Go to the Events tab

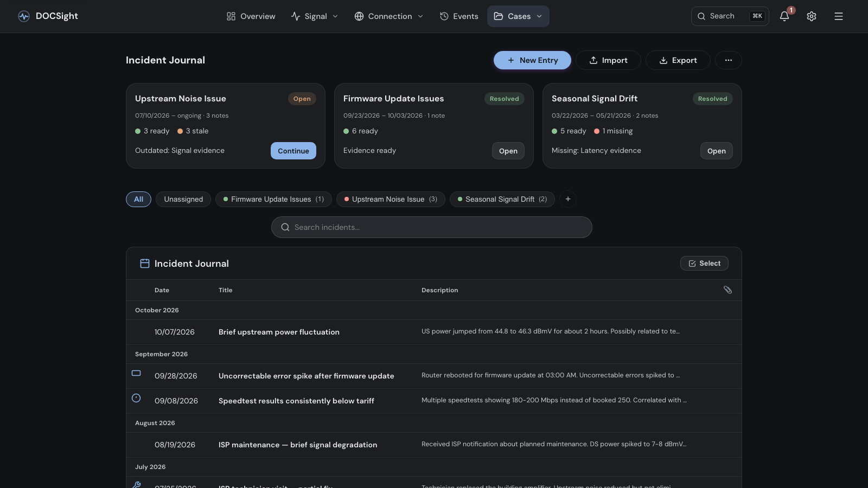click(459, 16)
